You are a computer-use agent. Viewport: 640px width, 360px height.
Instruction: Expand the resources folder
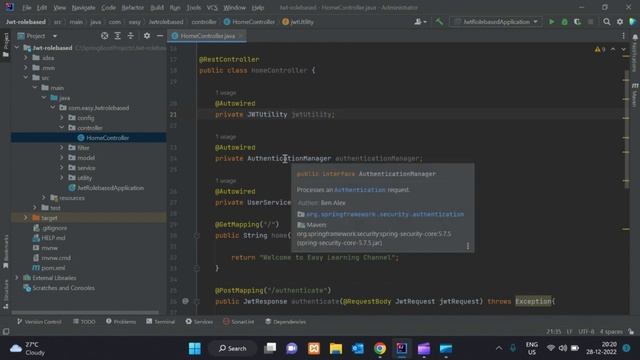44,198
